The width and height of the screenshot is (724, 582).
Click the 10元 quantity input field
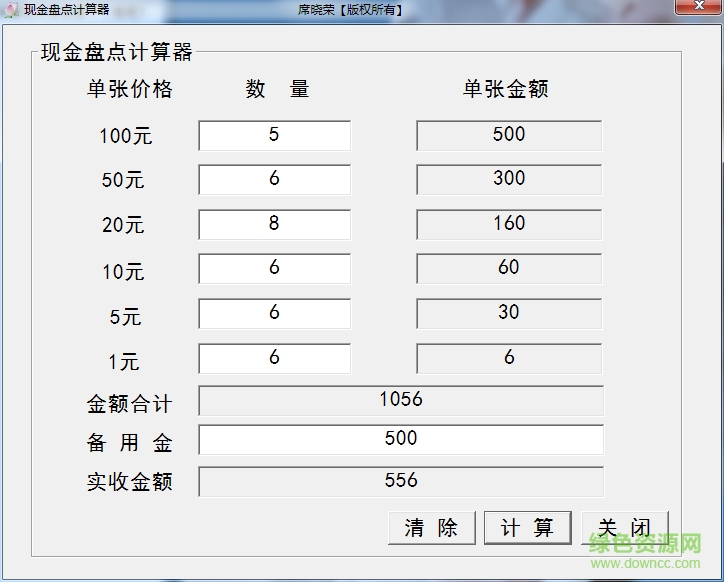pyautogui.click(x=275, y=268)
